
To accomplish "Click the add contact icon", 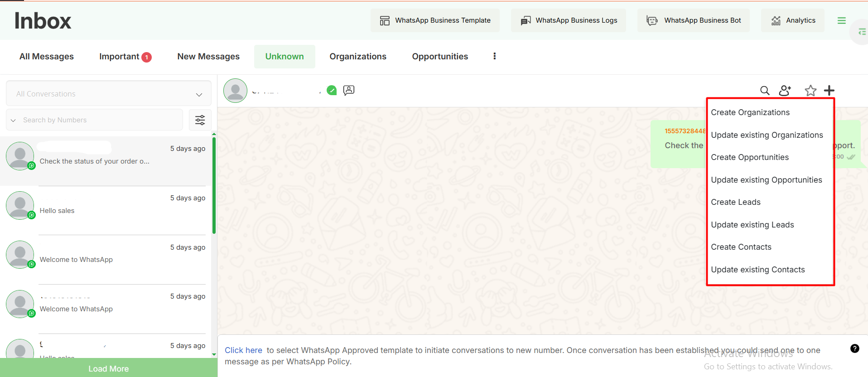I will point(785,91).
